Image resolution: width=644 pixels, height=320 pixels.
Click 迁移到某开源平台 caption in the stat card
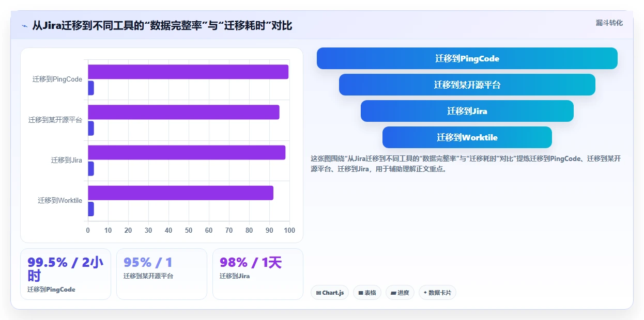point(148,276)
